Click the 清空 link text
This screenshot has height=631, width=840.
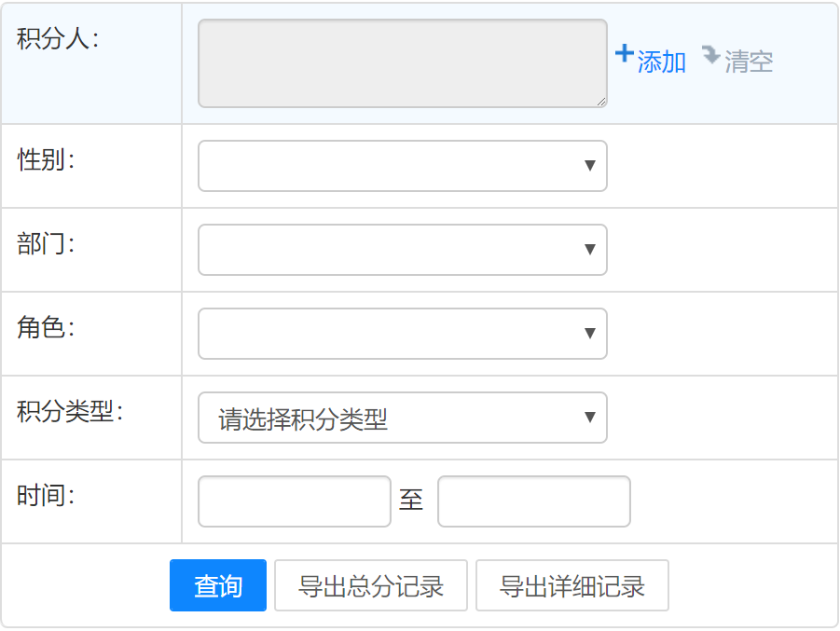749,62
